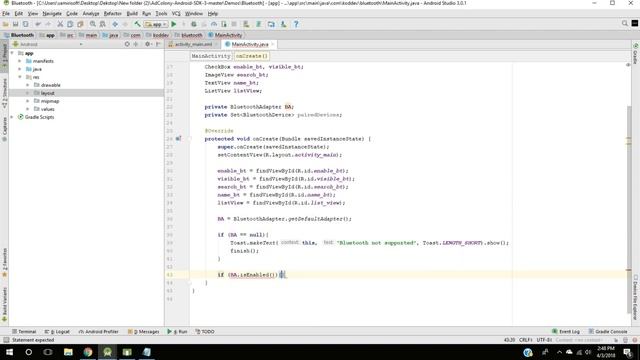Collapse the app module node
This screenshot has height=360, width=640.
[x=12, y=53]
